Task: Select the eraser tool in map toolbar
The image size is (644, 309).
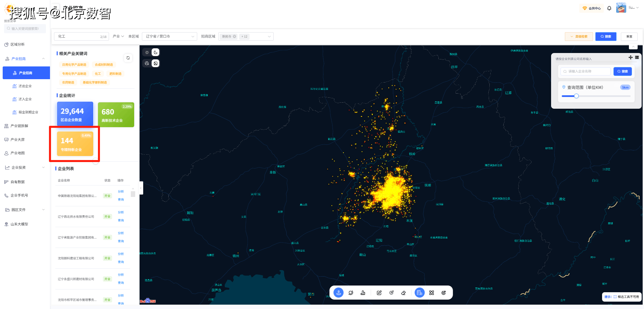Action: point(404,293)
